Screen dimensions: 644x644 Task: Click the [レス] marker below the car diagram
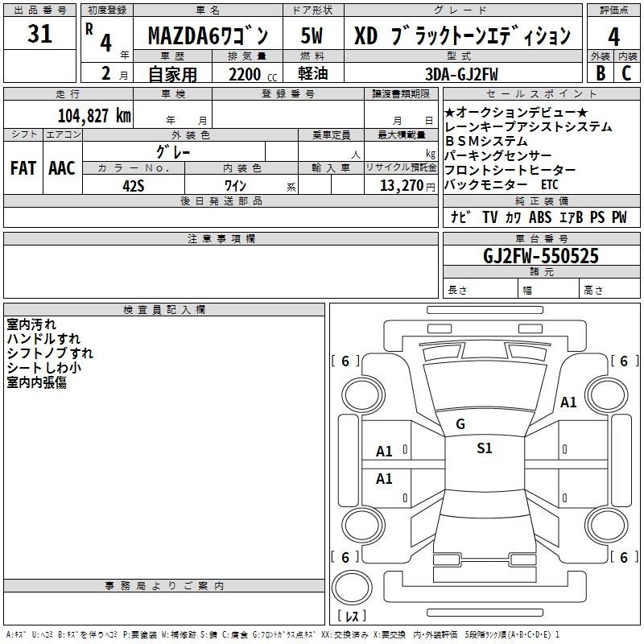pos(351,617)
